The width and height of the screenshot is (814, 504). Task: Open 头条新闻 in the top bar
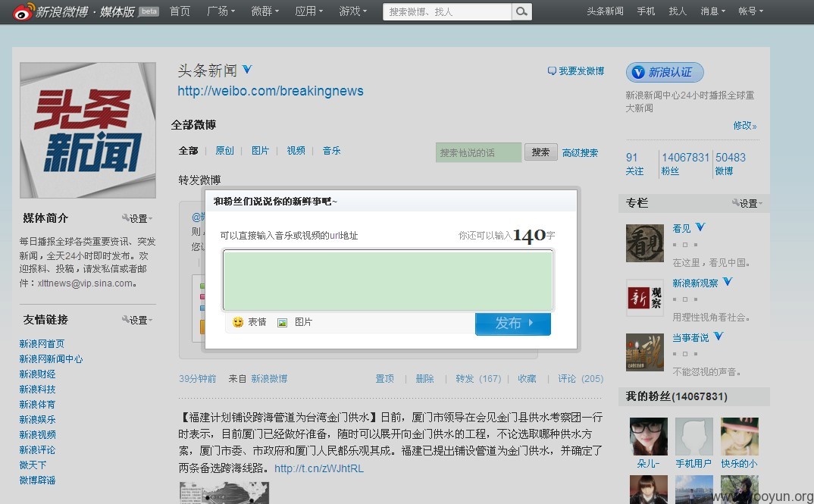(605, 11)
